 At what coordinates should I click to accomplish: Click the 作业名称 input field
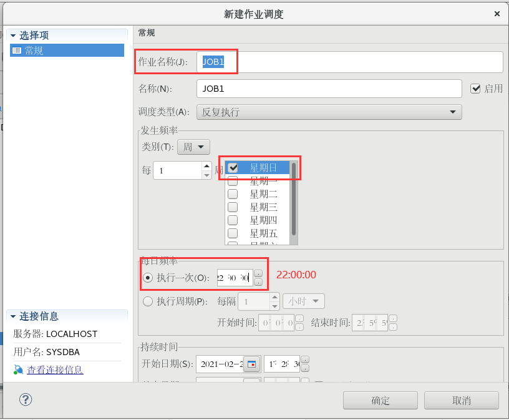point(349,62)
